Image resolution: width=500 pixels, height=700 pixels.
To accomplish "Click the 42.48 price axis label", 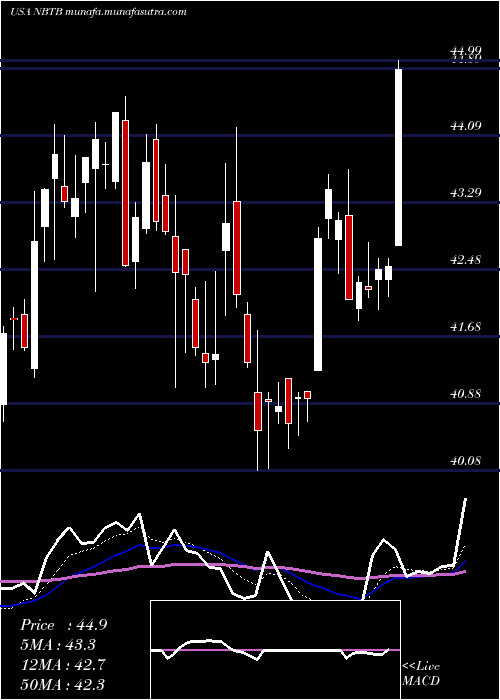I will [467, 260].
